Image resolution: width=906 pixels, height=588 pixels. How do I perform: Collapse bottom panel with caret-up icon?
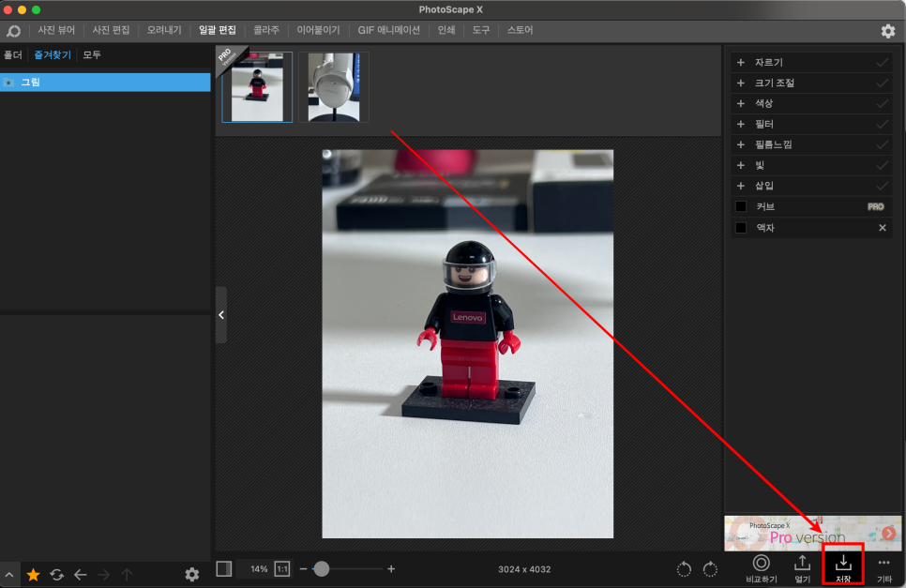click(x=9, y=575)
